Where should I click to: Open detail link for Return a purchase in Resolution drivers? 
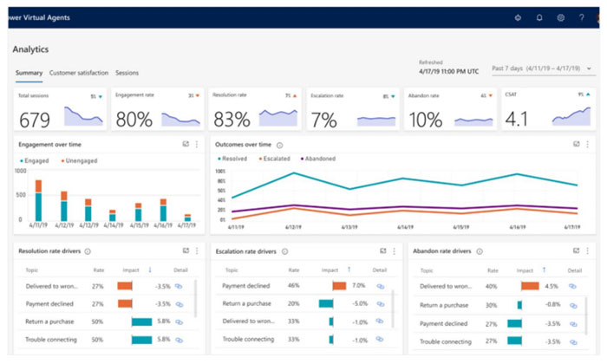[179, 322]
